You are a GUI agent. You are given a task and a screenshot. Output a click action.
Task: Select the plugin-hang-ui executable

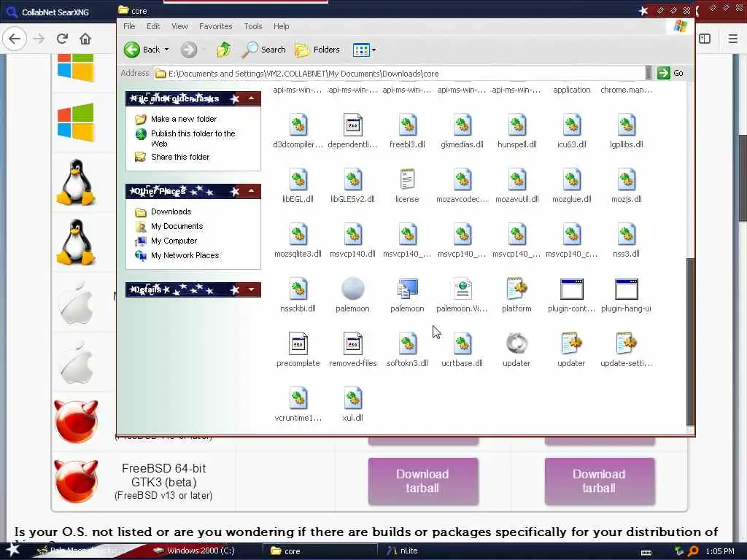pyautogui.click(x=627, y=289)
